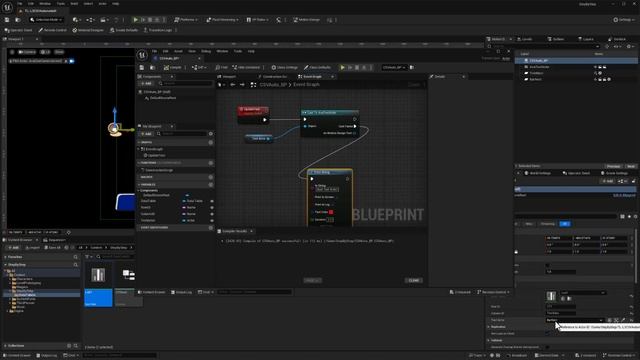Add a new variable with the Variables plus icon
This screenshot has height=360, width=640.
pyautogui.click(x=211, y=184)
